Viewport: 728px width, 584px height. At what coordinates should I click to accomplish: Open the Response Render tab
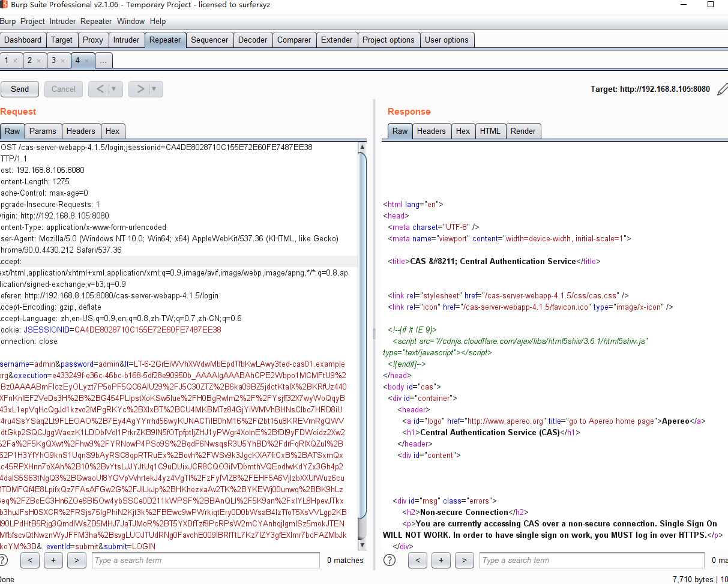coord(523,131)
